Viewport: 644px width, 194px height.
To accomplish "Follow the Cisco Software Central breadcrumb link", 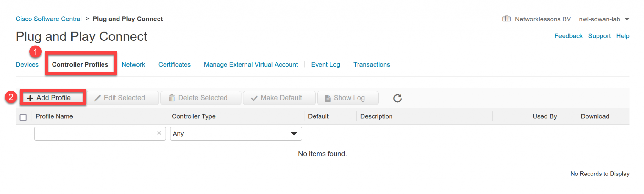I will [49, 19].
